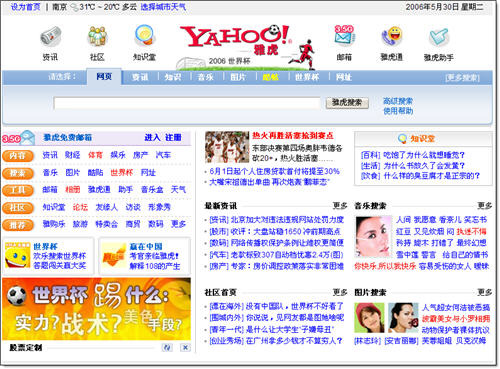Image resolution: width=500 pixels, height=369 pixels.
Task: Click the orange 内容 pill button
Action: tap(18, 156)
